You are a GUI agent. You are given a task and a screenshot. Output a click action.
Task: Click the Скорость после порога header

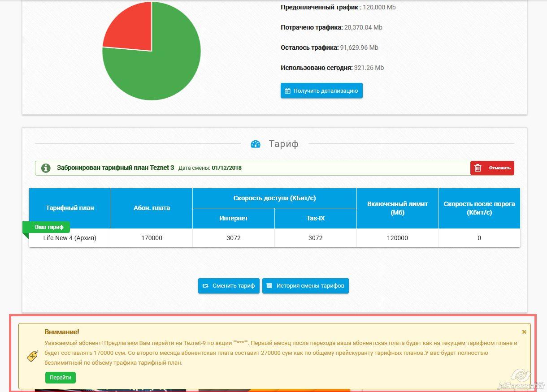[x=479, y=208]
